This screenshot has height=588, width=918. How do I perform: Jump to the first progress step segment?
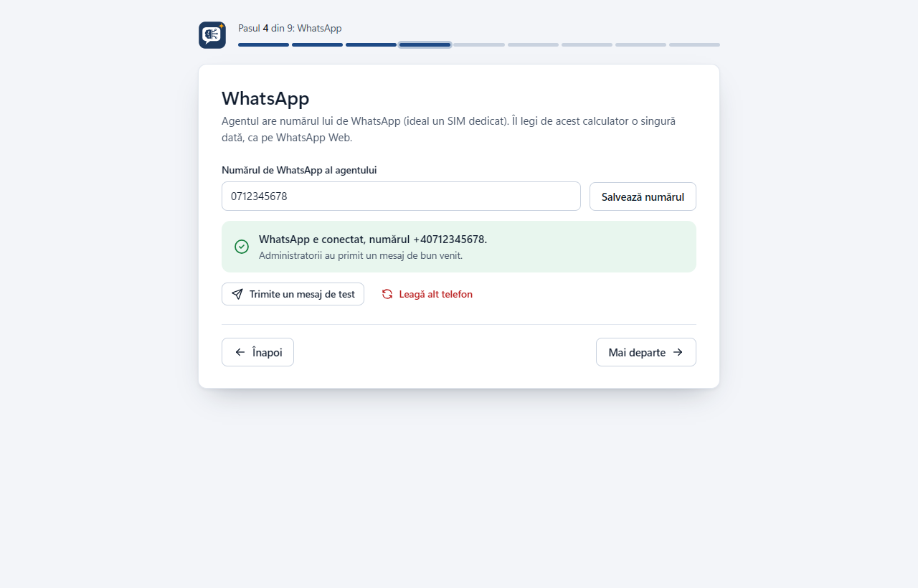coord(263,44)
